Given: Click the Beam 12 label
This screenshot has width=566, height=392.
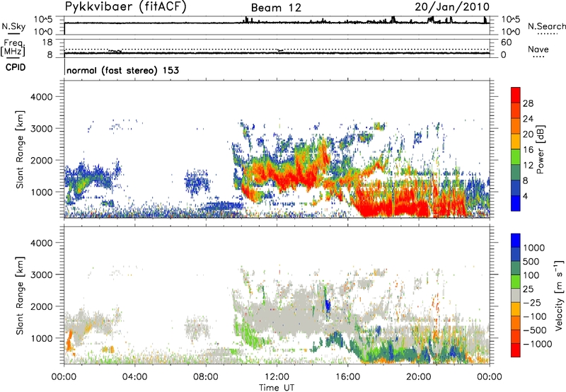Looking at the screenshot, I should [276, 8].
